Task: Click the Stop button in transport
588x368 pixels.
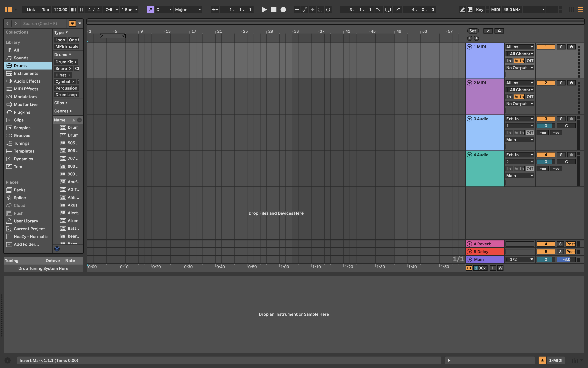Action: (x=274, y=9)
